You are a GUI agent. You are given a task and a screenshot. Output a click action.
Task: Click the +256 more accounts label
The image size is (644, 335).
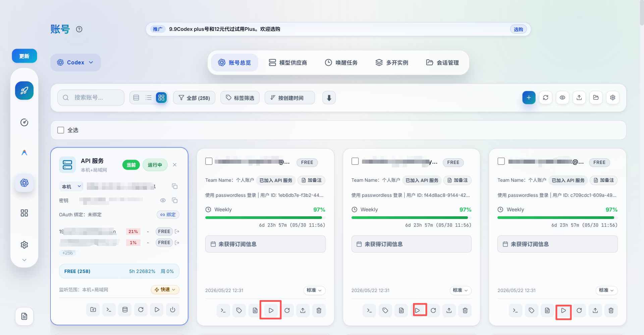click(67, 253)
